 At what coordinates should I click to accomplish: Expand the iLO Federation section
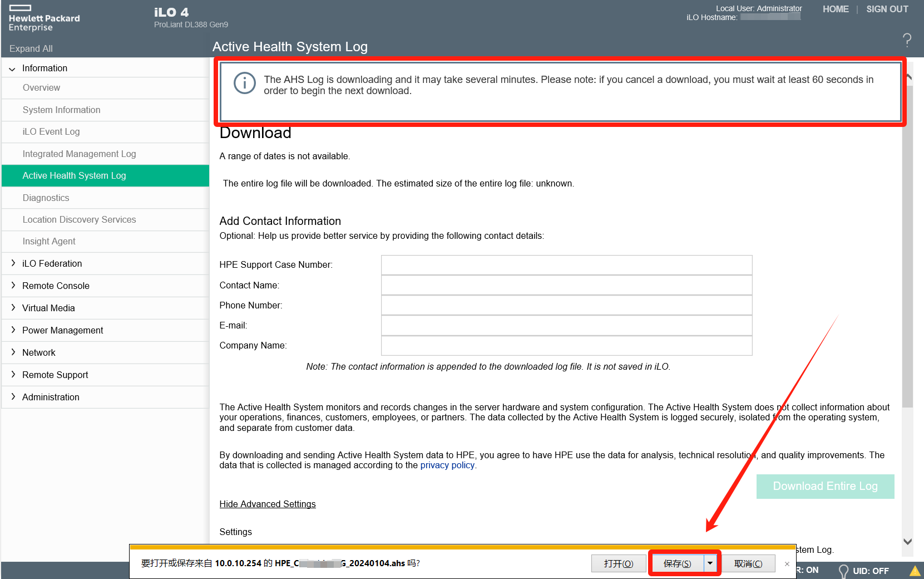pyautogui.click(x=13, y=263)
